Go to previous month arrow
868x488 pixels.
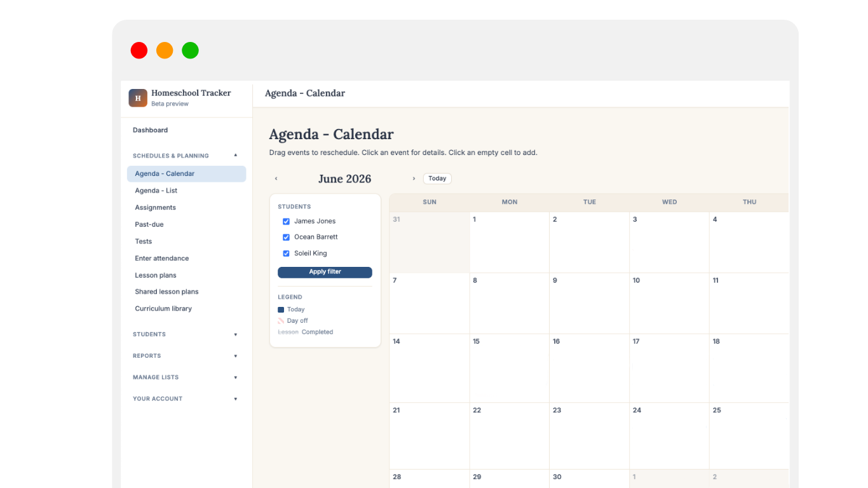click(x=276, y=179)
